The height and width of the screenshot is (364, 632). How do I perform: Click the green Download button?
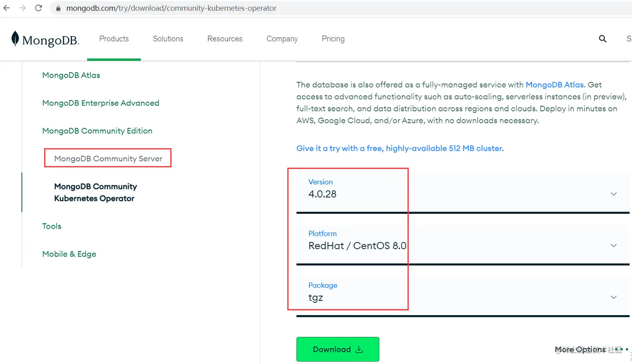click(x=338, y=349)
